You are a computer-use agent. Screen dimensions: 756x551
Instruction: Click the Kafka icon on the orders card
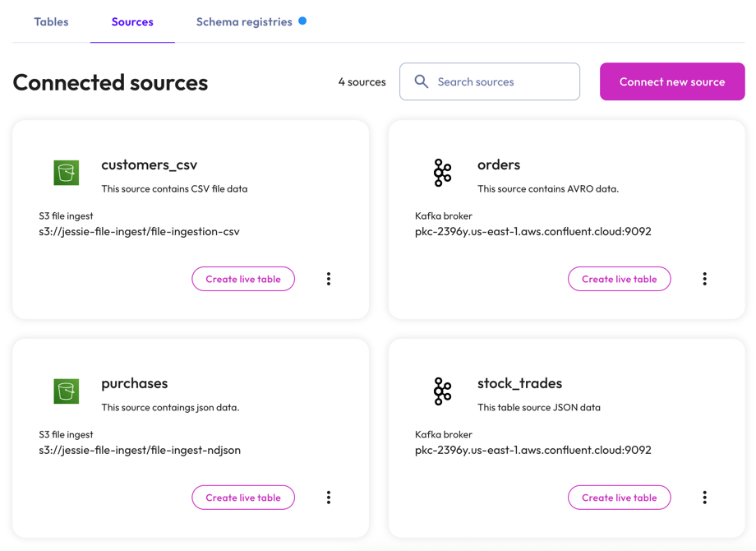click(442, 173)
